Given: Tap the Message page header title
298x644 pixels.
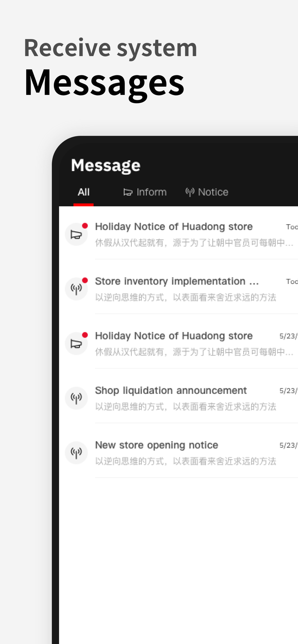Looking at the screenshot, I should (106, 166).
